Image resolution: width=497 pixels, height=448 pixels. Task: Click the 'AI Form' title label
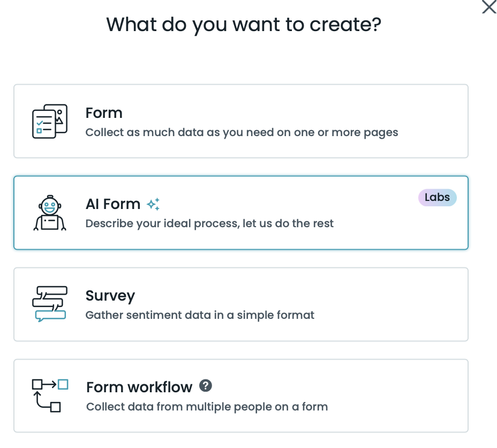pos(112,204)
